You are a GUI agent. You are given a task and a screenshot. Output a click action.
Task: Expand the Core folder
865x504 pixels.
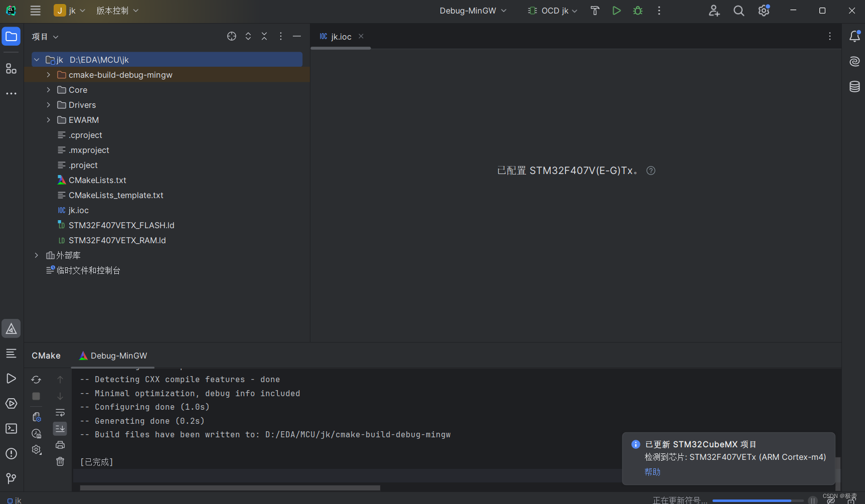tap(48, 90)
